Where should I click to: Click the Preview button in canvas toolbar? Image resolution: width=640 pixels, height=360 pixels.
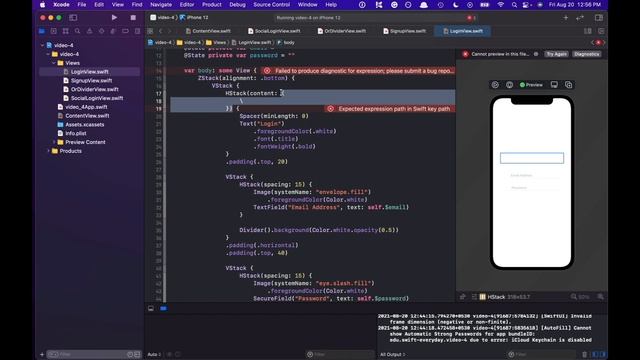tap(531, 85)
